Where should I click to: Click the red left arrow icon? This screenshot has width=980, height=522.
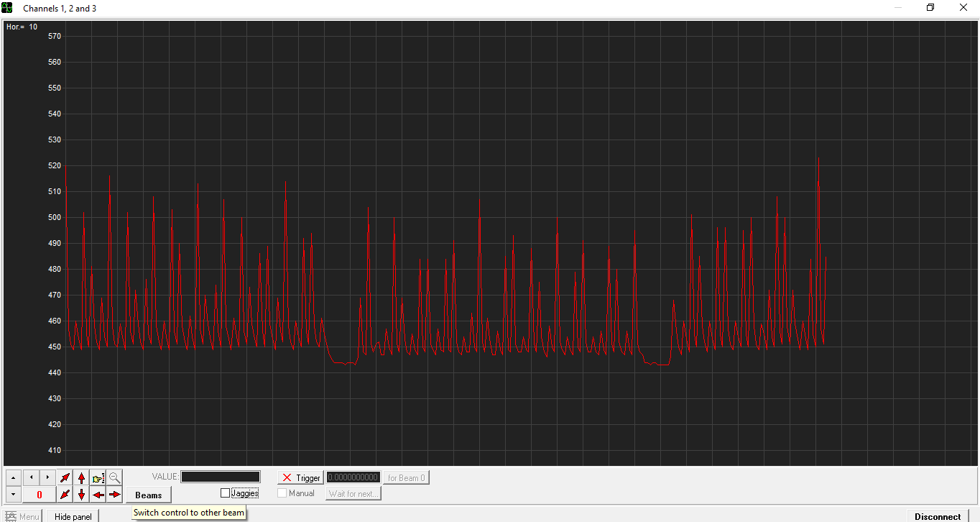(x=98, y=495)
